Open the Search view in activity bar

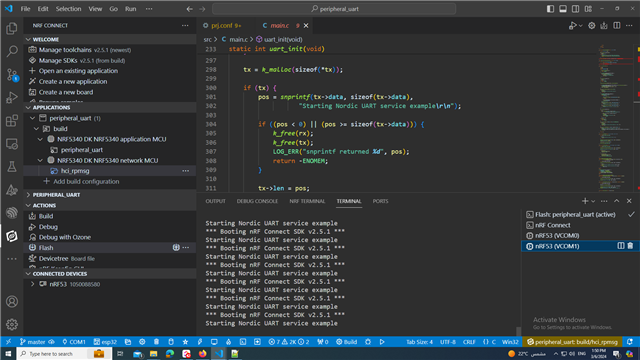(x=12, y=51)
